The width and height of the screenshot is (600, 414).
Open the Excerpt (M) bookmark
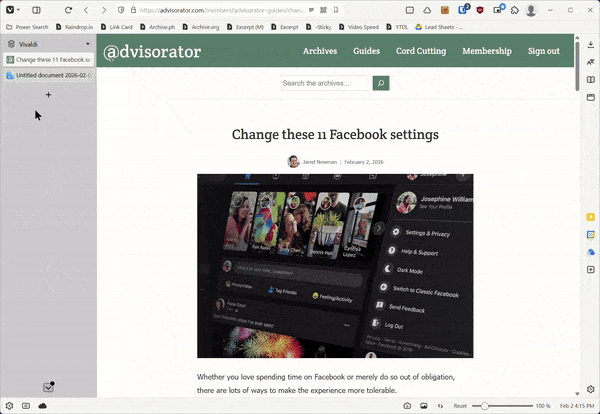click(x=246, y=27)
